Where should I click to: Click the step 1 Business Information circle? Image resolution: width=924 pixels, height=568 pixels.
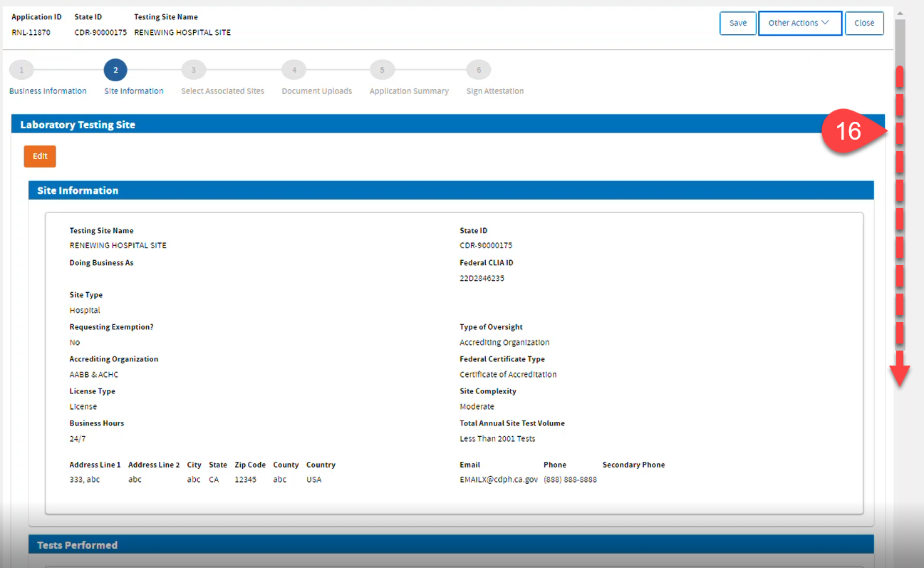pyautogui.click(x=21, y=70)
